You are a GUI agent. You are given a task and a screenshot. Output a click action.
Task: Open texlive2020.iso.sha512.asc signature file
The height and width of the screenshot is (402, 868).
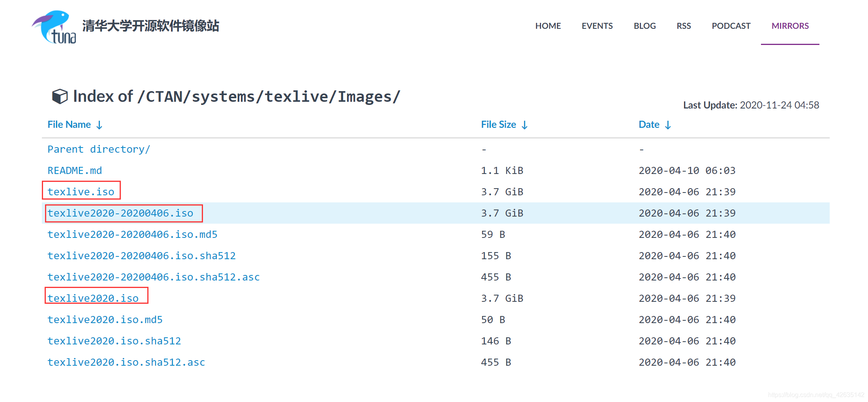[x=126, y=362]
